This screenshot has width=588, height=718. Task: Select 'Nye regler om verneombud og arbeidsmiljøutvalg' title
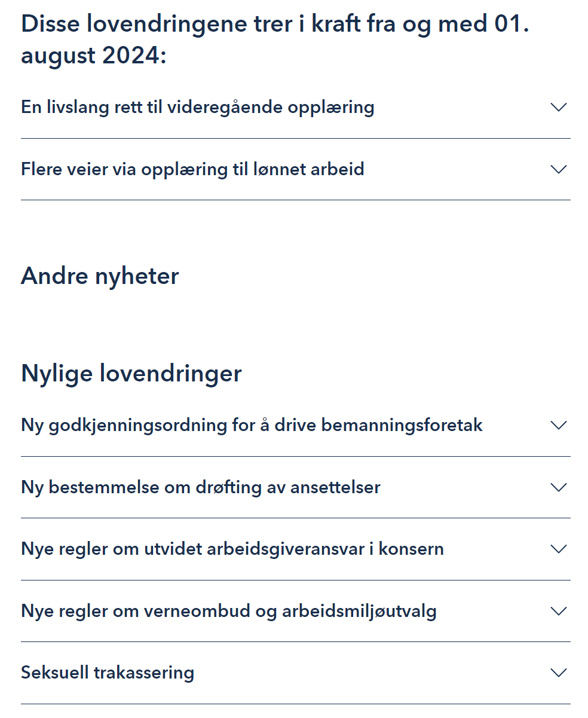point(229,611)
